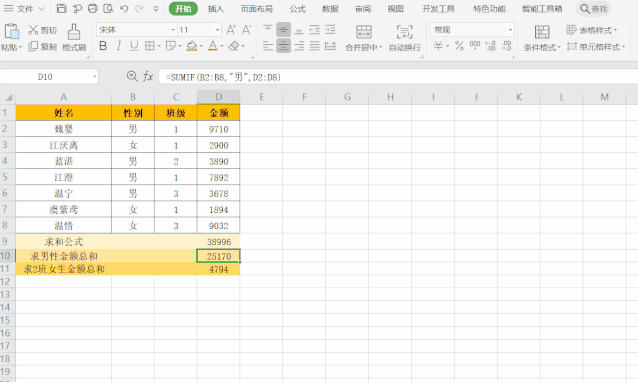Select cell containing 4794

[x=218, y=269]
